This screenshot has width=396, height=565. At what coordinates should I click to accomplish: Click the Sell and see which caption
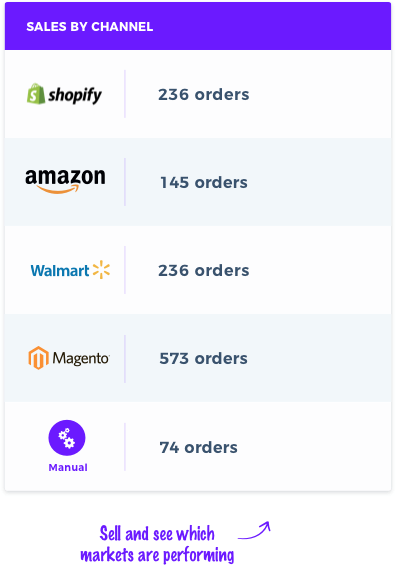click(x=157, y=534)
